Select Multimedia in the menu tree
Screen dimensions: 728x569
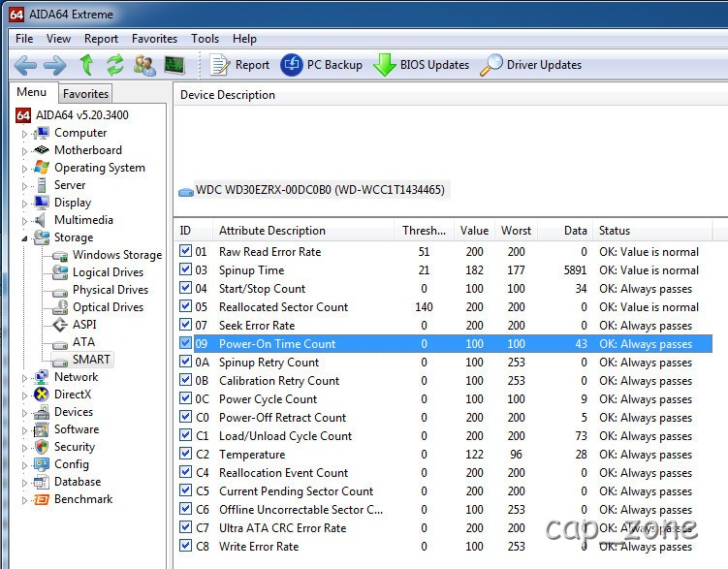tap(83, 220)
